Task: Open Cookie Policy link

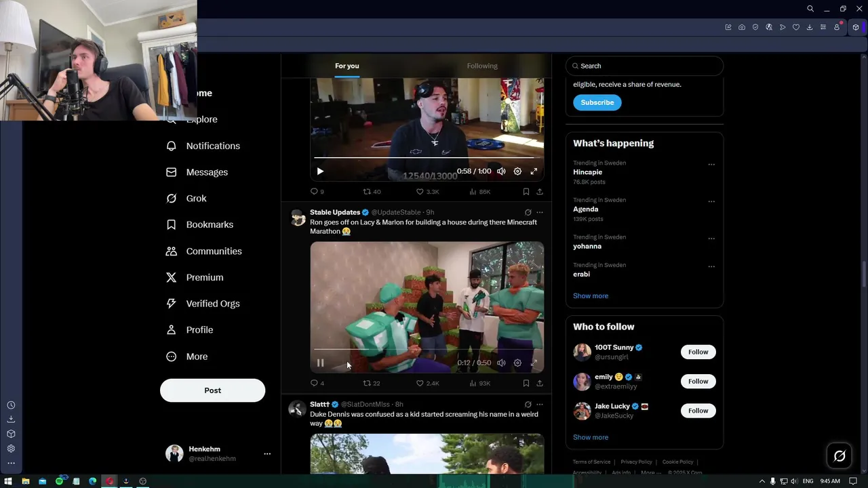Action: pyautogui.click(x=677, y=462)
